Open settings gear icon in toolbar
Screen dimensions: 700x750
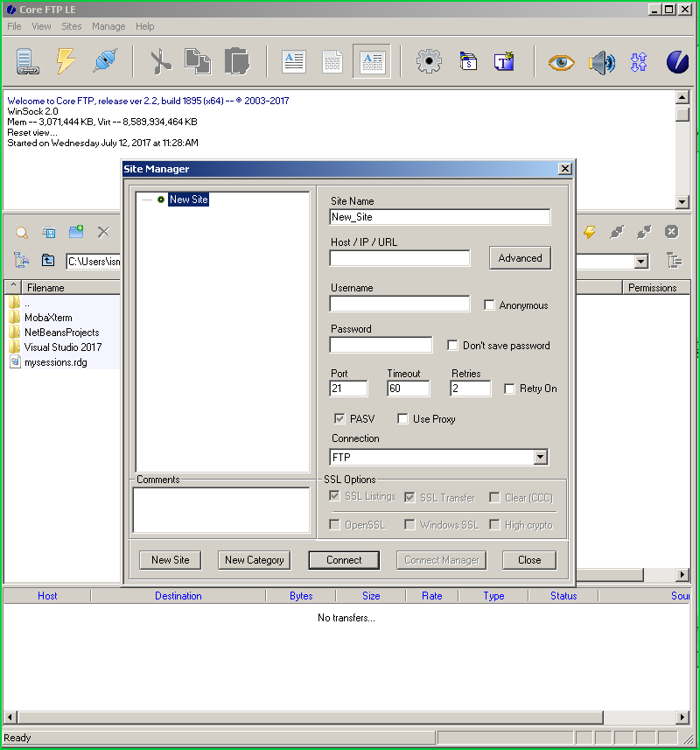pyautogui.click(x=429, y=61)
